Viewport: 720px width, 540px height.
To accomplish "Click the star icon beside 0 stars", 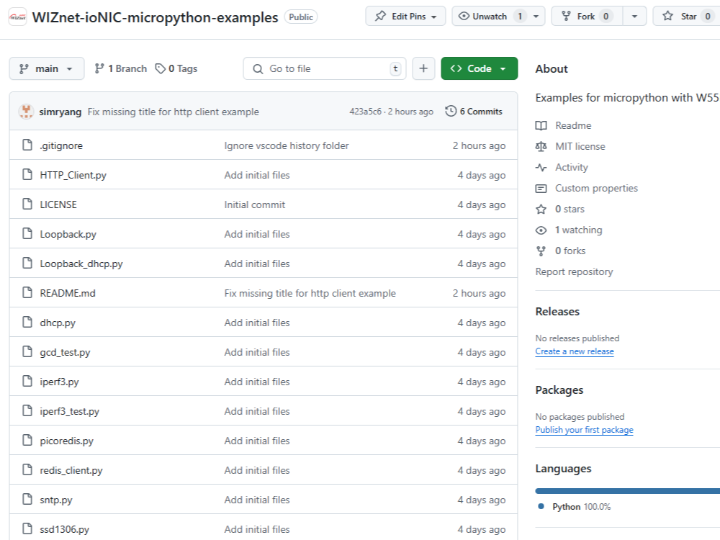I will tap(541, 209).
